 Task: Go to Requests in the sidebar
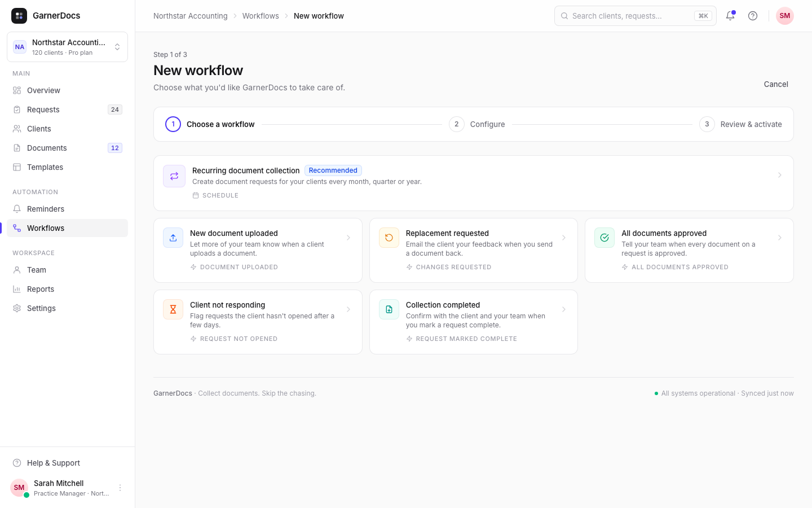(67, 110)
